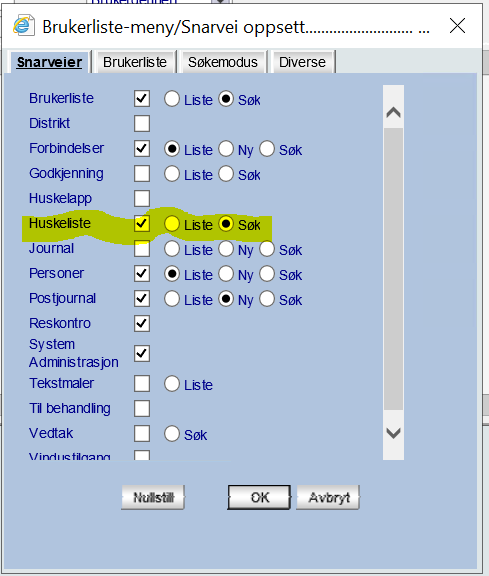Switch to the Brukerliste tab
This screenshot has width=489, height=576.
pos(135,62)
